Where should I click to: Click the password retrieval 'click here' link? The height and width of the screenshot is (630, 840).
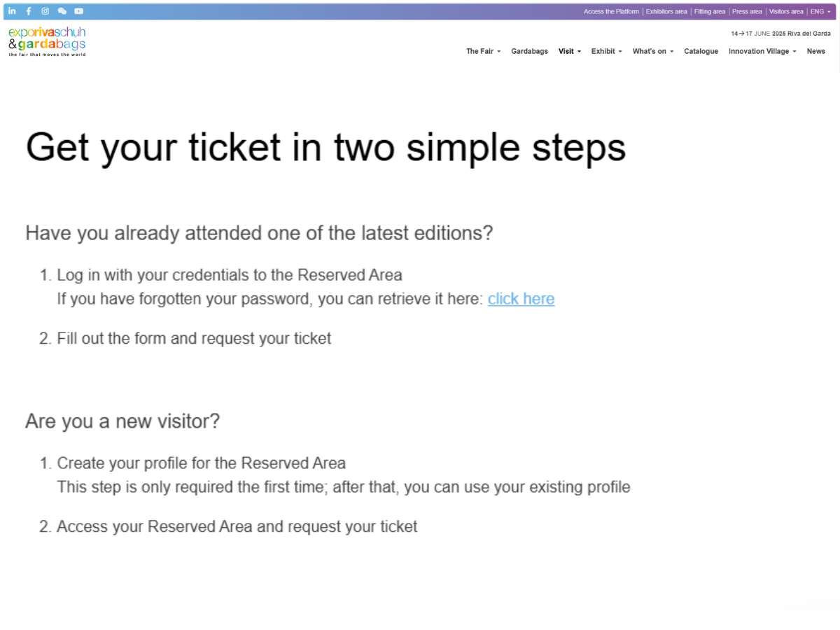coord(521,299)
